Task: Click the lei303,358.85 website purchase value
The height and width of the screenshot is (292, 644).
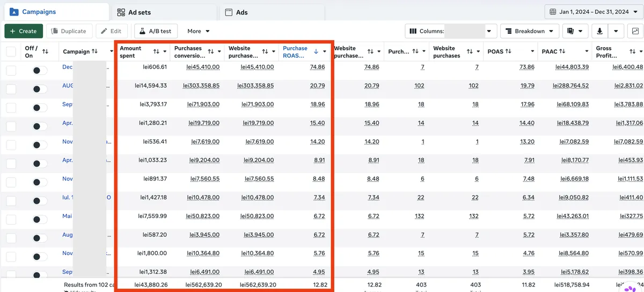Action: [x=255, y=86]
